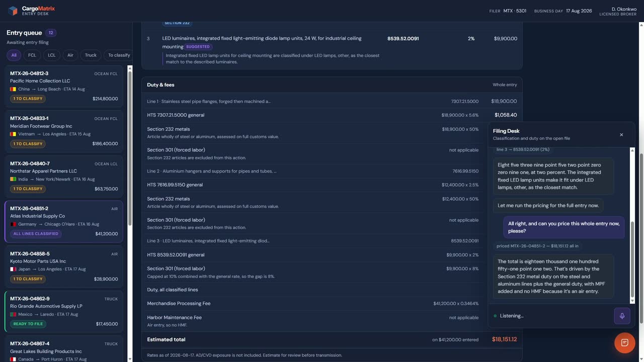Close the Filing Desk panel
The image size is (644, 362).
tap(621, 135)
